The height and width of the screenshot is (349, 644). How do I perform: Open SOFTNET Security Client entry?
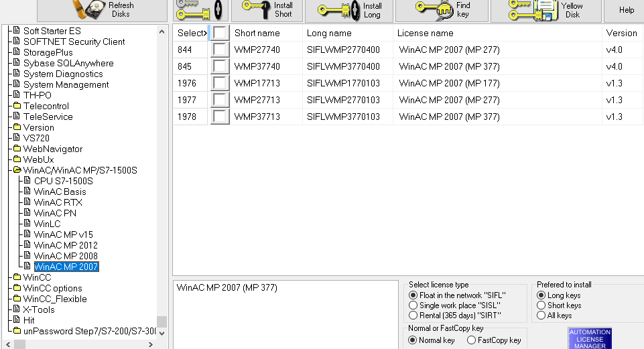tap(74, 42)
